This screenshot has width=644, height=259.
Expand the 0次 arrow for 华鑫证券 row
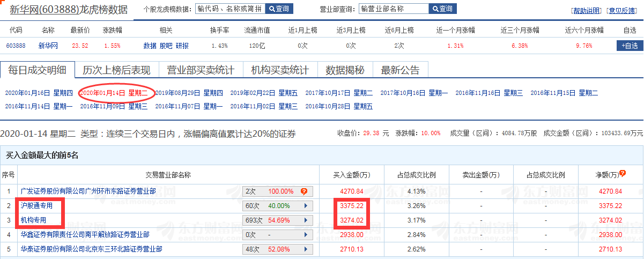point(306,235)
